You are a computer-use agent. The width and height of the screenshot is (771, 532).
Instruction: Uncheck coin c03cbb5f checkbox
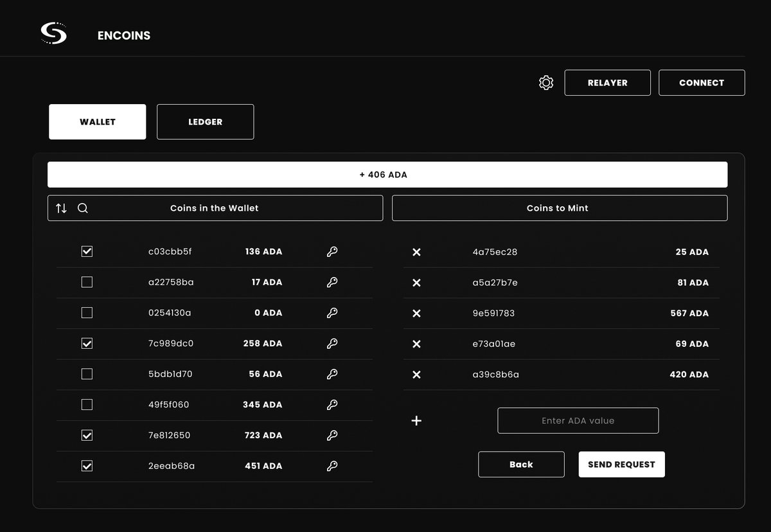click(87, 251)
